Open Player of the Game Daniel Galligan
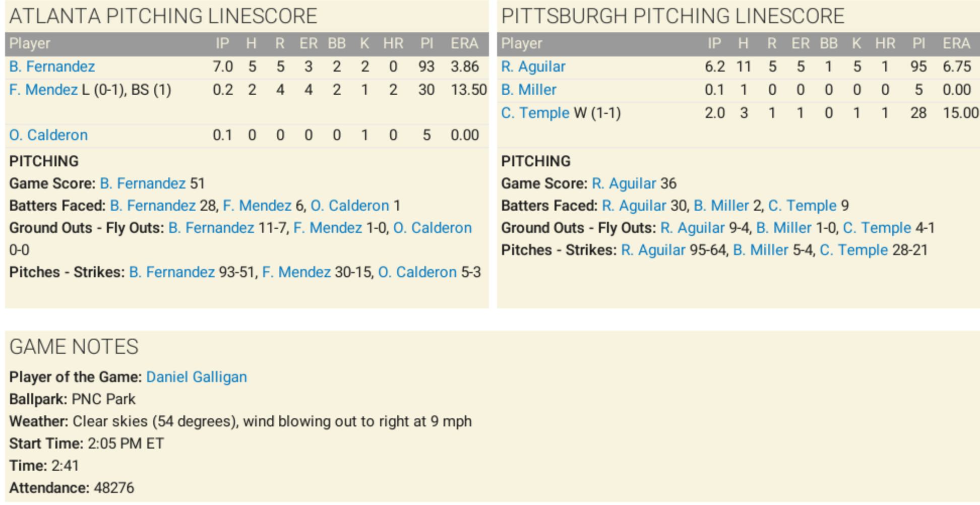The height and width of the screenshot is (505, 980). 196,377
